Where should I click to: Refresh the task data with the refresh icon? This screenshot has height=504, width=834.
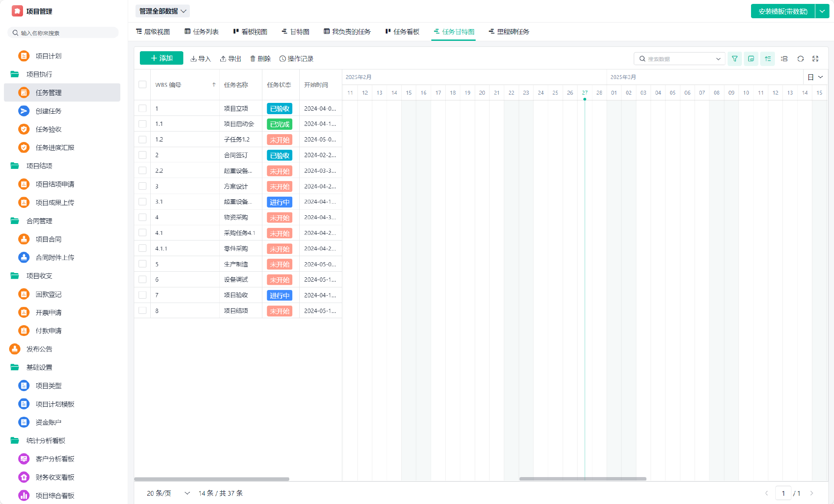point(801,59)
